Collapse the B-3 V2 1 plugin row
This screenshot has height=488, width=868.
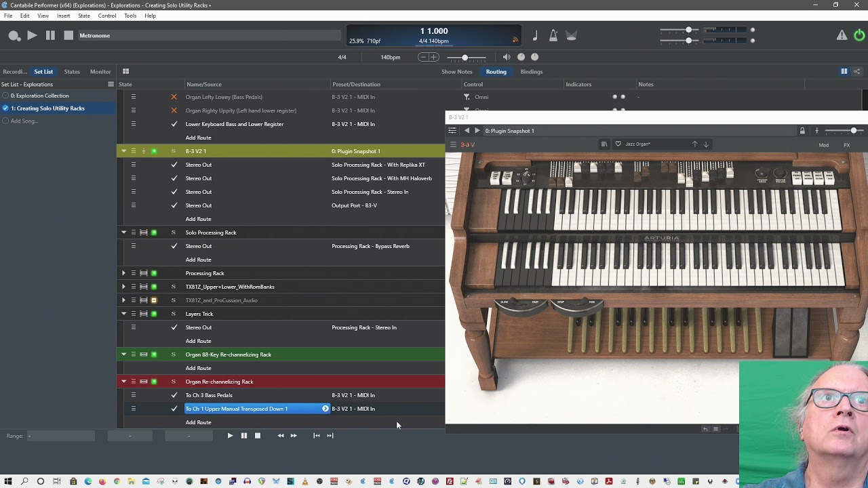(x=123, y=151)
